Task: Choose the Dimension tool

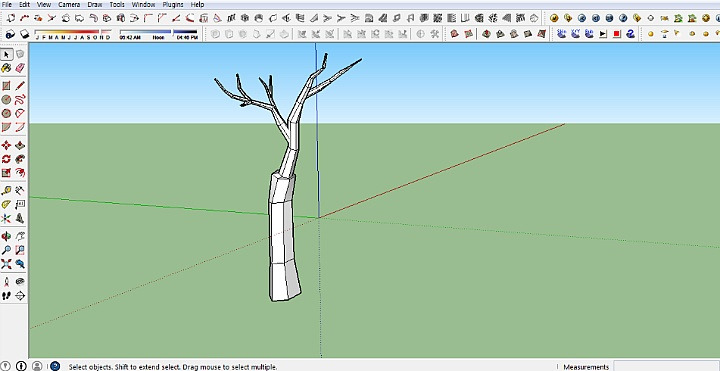Action: (20, 191)
